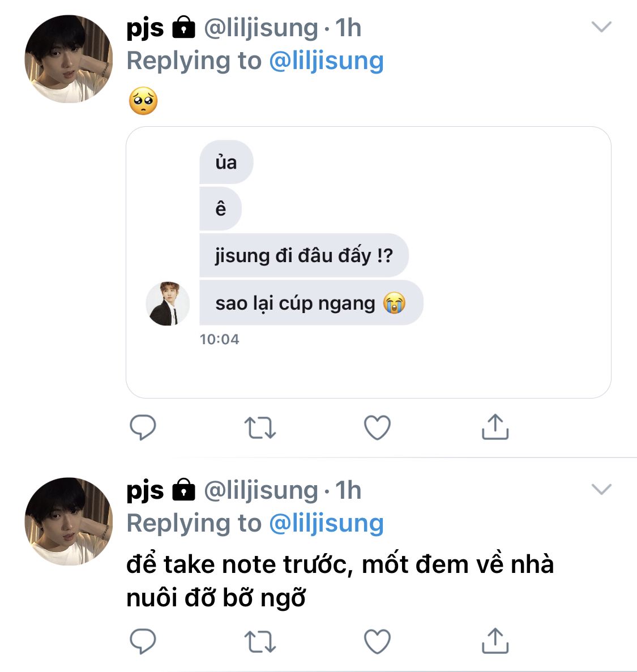637x672 pixels.
Task: Click the @liljisung reply link in first tweet
Action: (x=326, y=61)
